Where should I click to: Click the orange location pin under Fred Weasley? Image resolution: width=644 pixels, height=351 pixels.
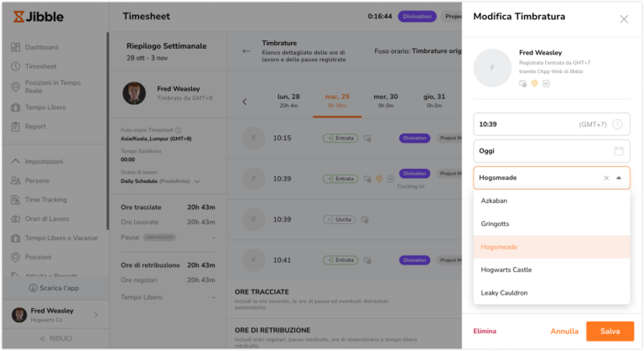point(534,83)
